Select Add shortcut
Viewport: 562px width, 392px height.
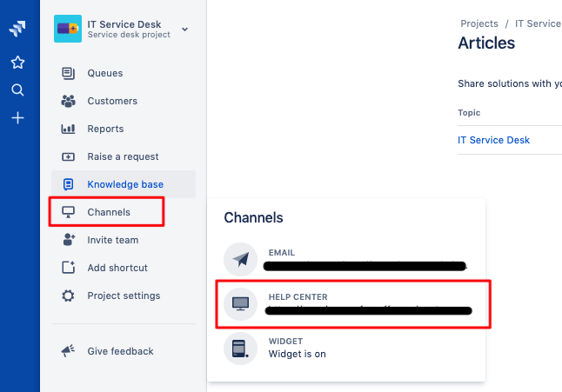124,268
